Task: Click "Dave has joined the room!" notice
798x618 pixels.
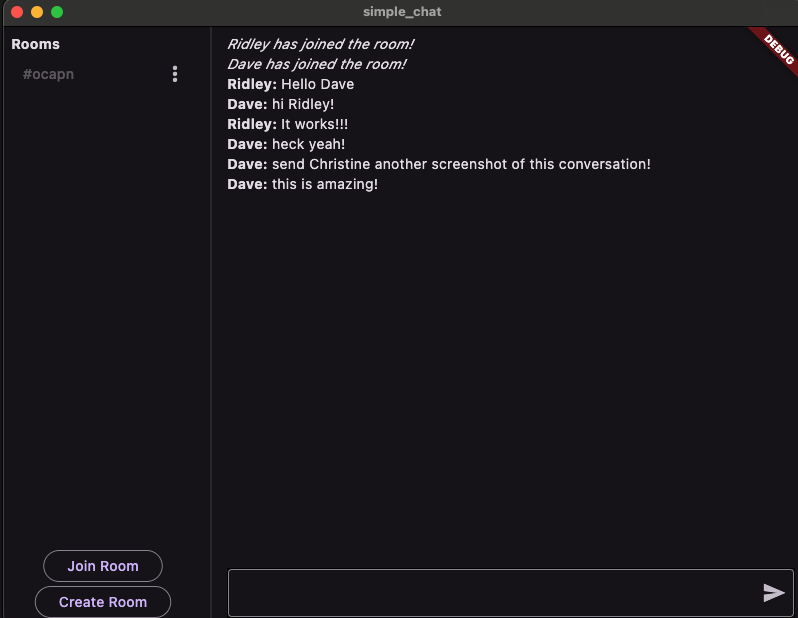Action: coord(316,64)
